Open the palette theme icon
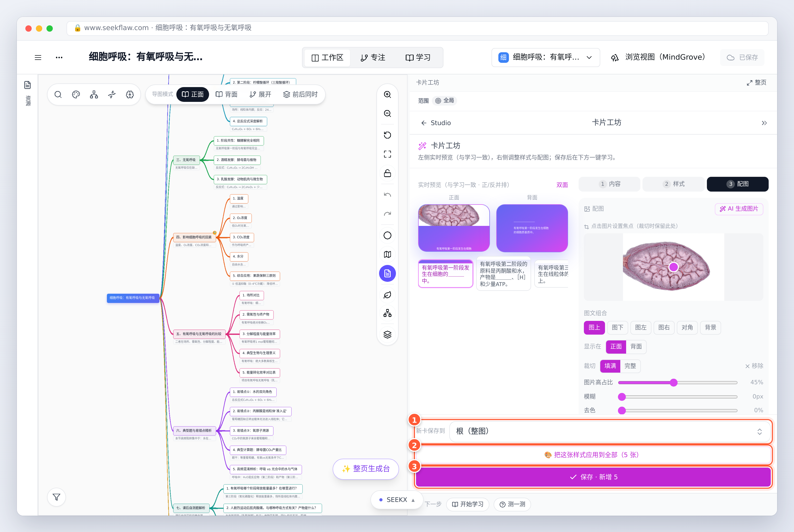Image resolution: width=794 pixels, height=532 pixels. [x=76, y=94]
